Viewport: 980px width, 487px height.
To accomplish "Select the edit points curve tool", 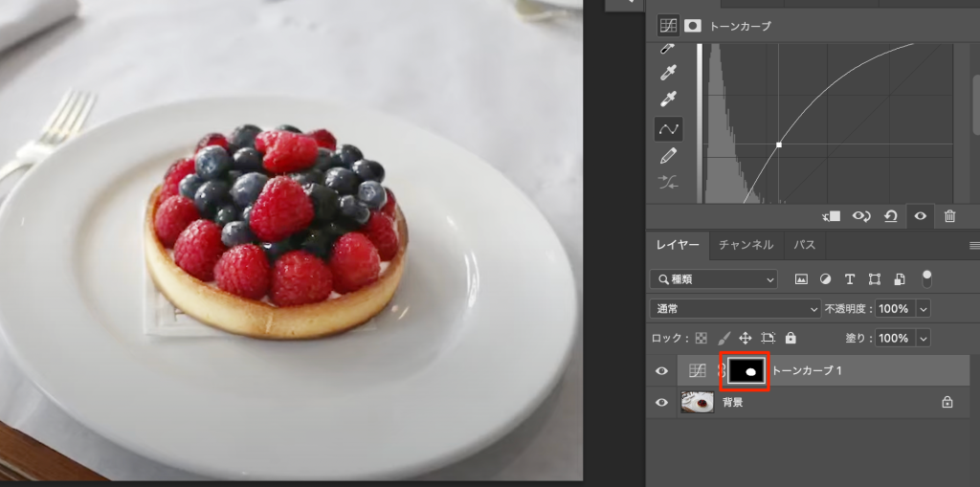I will [x=668, y=128].
